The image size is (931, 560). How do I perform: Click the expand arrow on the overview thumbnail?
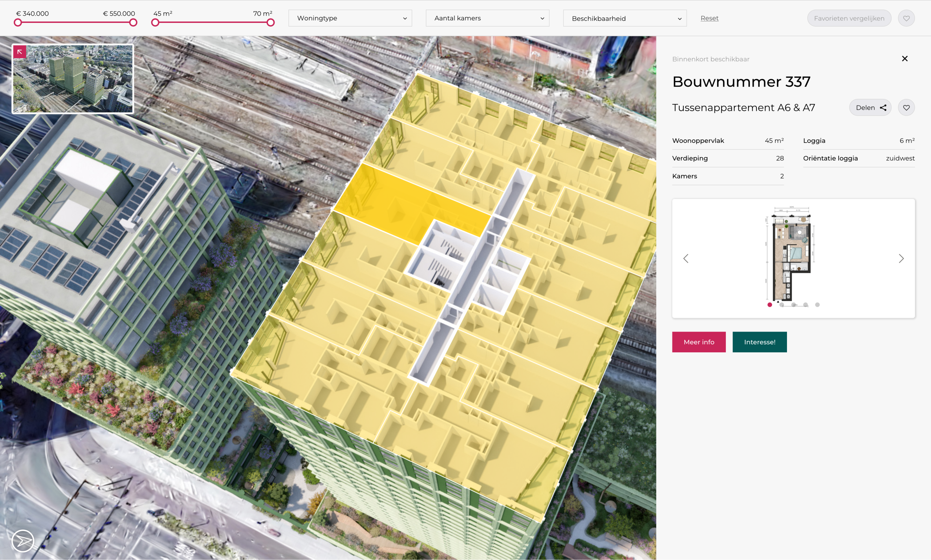coord(20,52)
